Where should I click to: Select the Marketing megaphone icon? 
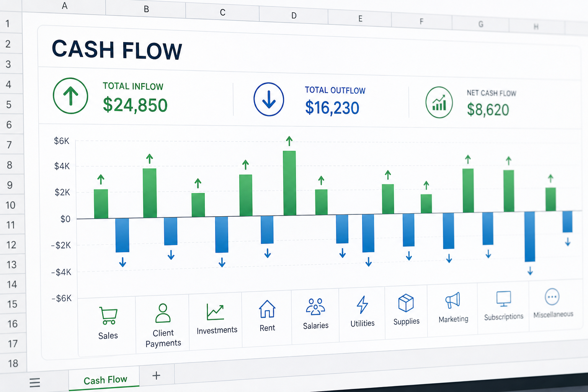pos(452,301)
